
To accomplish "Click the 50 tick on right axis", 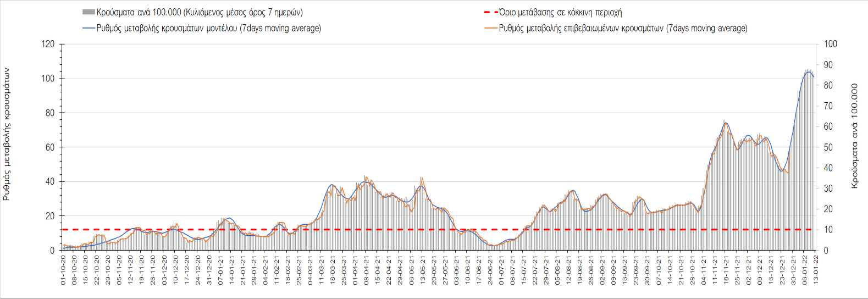I will pyautogui.click(x=828, y=147).
